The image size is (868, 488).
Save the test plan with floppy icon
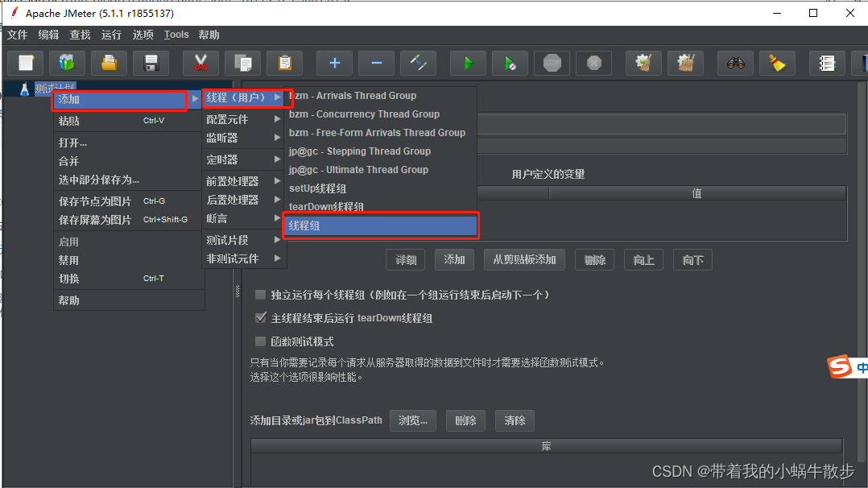(151, 63)
